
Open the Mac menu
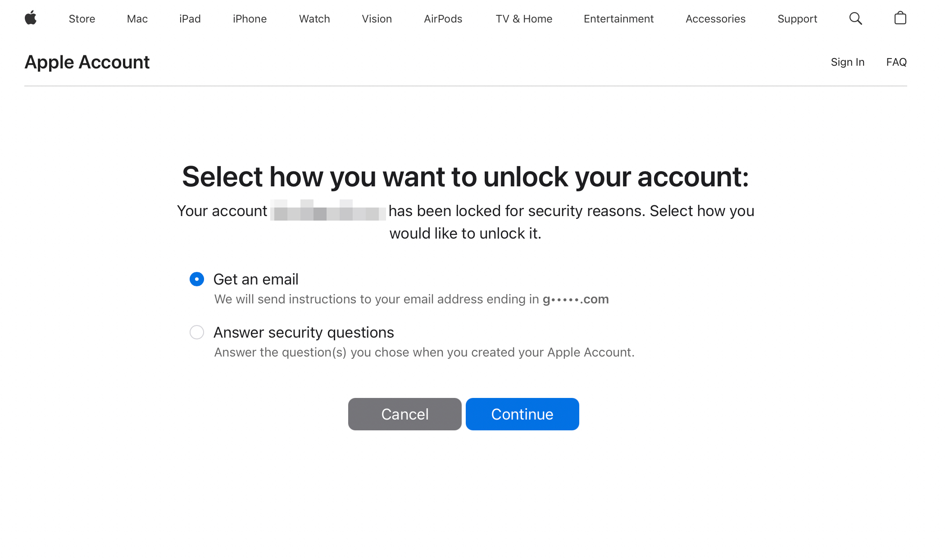click(137, 19)
